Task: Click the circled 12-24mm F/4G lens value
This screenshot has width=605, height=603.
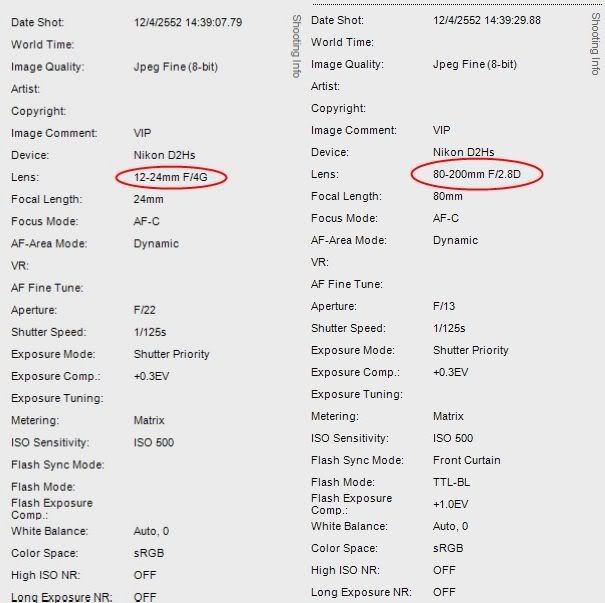Action: tap(171, 177)
